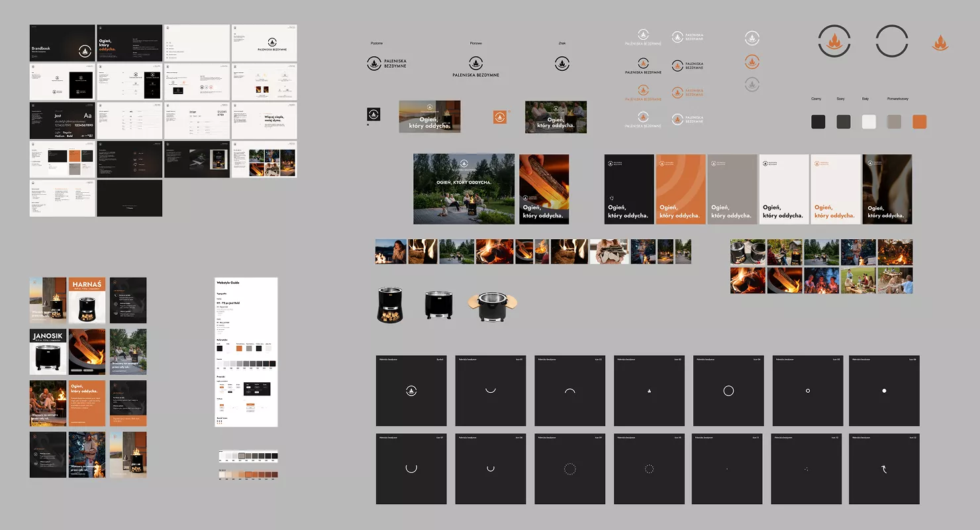Select the small black square logo icon
The height and width of the screenshot is (530, 980).
[x=373, y=114]
